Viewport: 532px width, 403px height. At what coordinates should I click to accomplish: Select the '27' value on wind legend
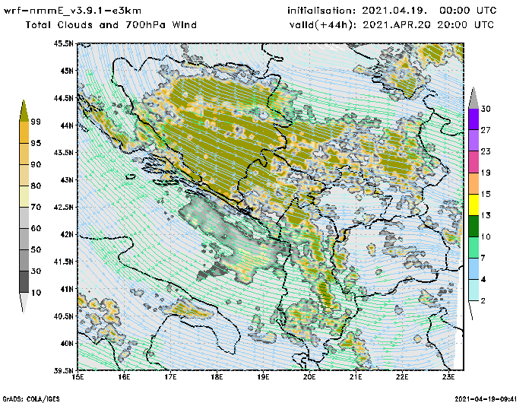486,130
